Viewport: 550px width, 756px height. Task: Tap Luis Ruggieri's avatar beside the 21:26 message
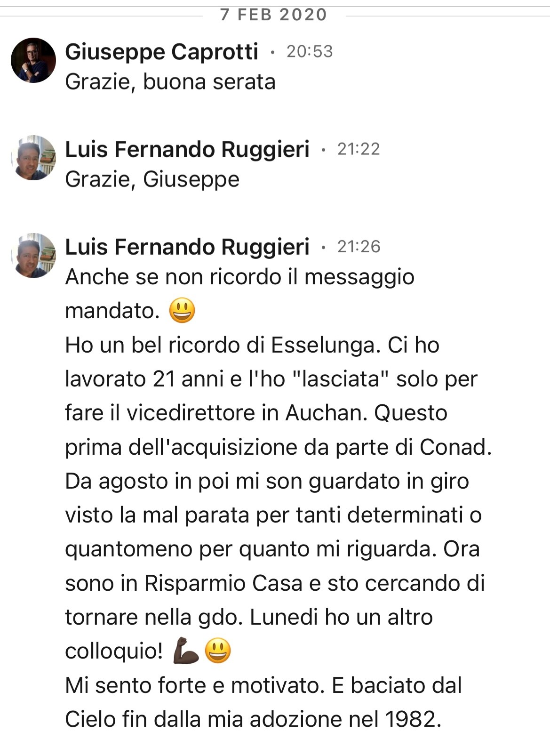coord(33,255)
